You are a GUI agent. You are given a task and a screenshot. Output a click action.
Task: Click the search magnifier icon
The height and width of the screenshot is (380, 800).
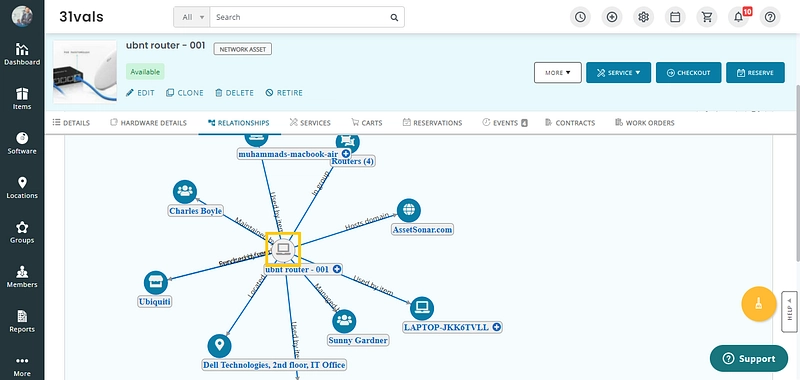pyautogui.click(x=394, y=17)
